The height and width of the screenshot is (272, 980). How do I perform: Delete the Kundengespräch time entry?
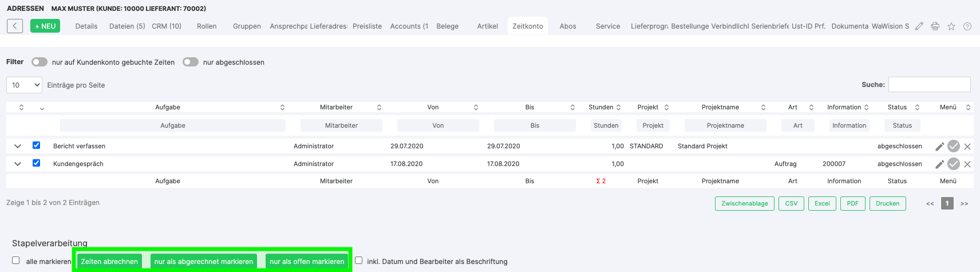(967, 164)
